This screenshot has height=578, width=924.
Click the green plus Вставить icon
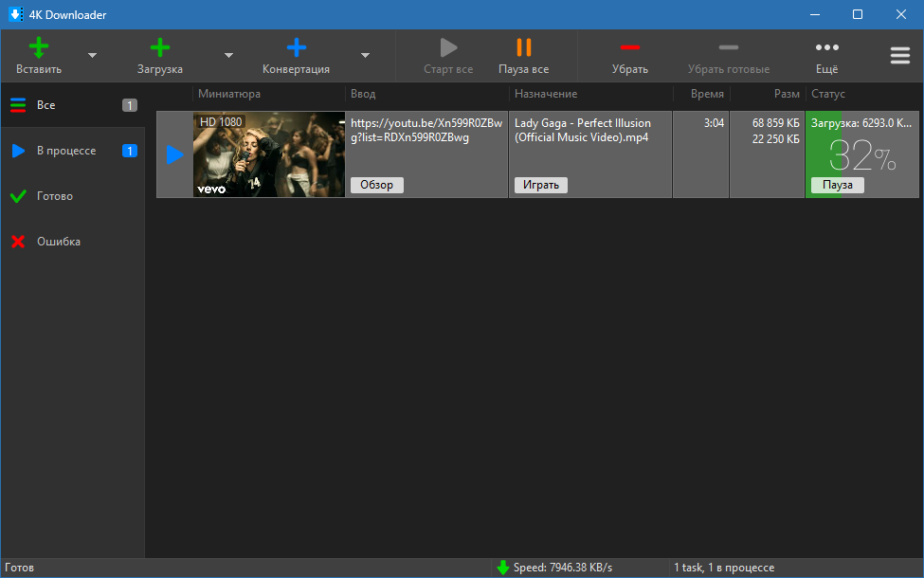click(38, 47)
